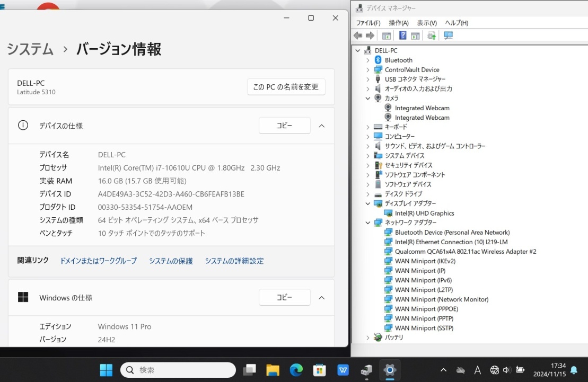This screenshot has width=588, height=382.
Task: Open システムの保護 link
Action: tap(171, 261)
